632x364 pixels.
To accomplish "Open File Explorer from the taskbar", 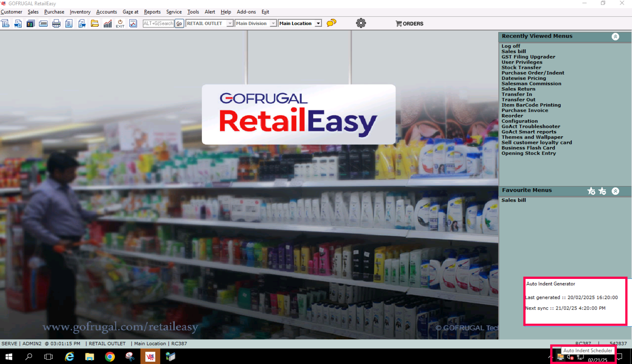I will point(89,356).
